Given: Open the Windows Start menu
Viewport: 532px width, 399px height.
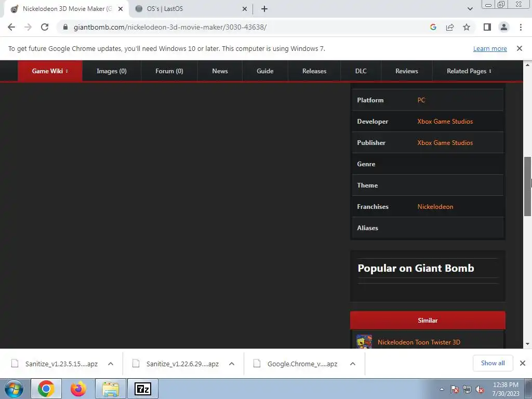Looking at the screenshot, I should (x=14, y=389).
